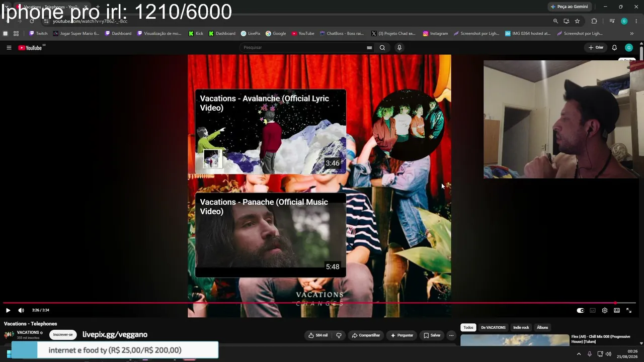The width and height of the screenshot is (644, 362).
Task: Open the Chrome three-dot menu
Action: [636, 21]
